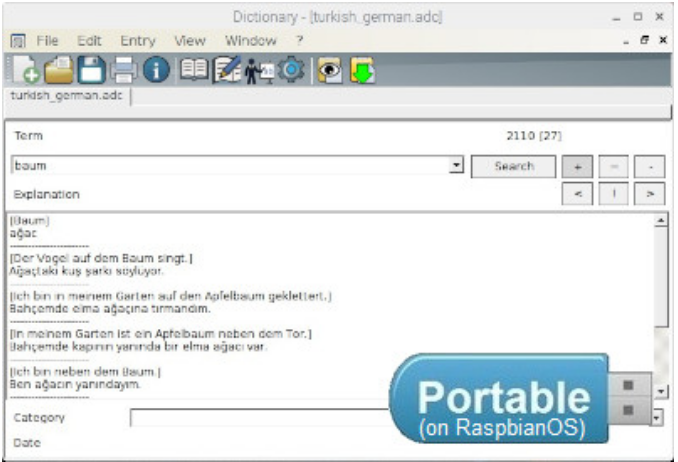Click the '[Baum]' heading text

click(29, 221)
